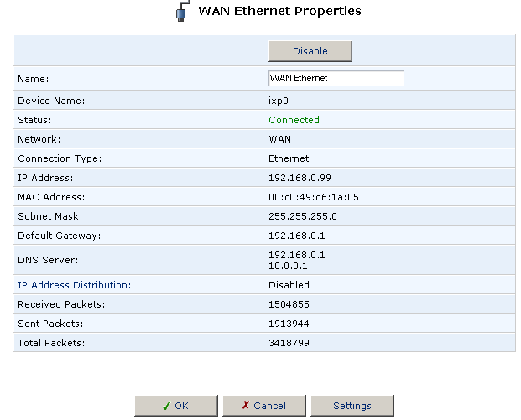The height and width of the screenshot is (420, 521).
Task: Open the IP Address Distribution link
Action: coord(75,285)
